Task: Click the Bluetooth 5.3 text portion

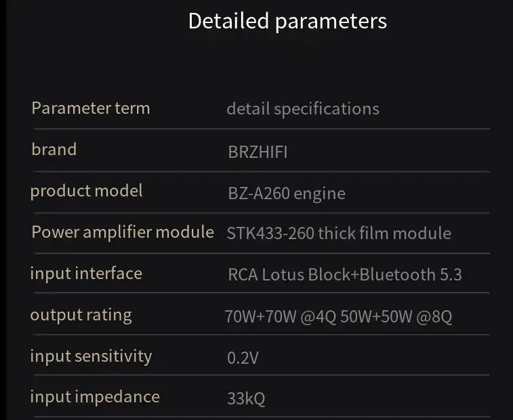Action: 411,274
